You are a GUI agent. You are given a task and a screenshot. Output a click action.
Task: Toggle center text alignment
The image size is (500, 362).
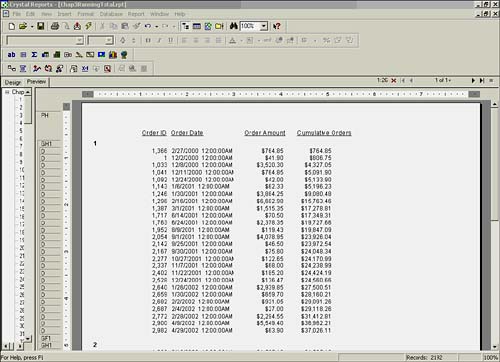[196, 40]
